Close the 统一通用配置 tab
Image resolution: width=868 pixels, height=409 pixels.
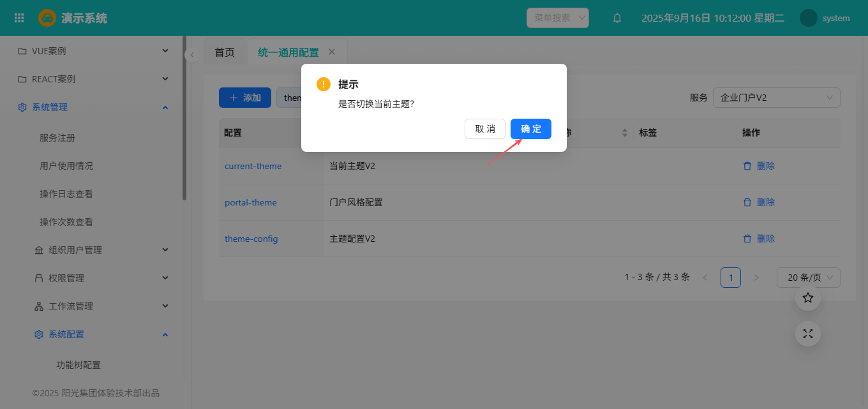331,52
